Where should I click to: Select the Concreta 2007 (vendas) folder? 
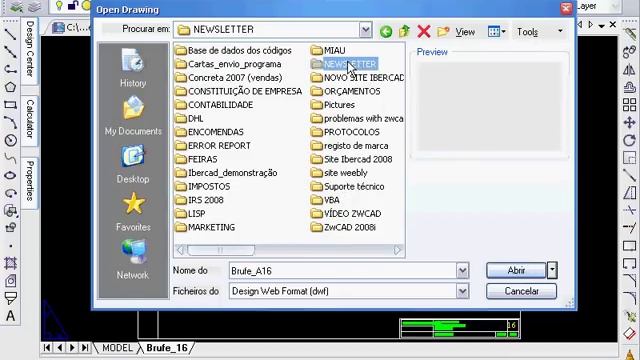coord(229,78)
